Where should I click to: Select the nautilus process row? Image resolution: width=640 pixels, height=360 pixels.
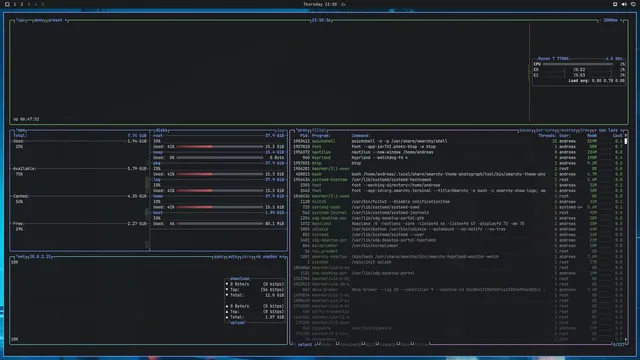coord(457,152)
